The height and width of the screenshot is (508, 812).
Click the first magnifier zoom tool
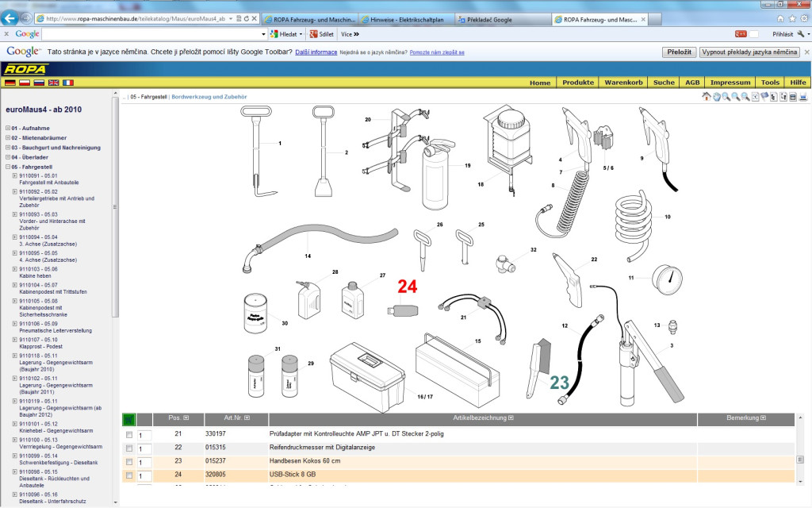click(726, 97)
